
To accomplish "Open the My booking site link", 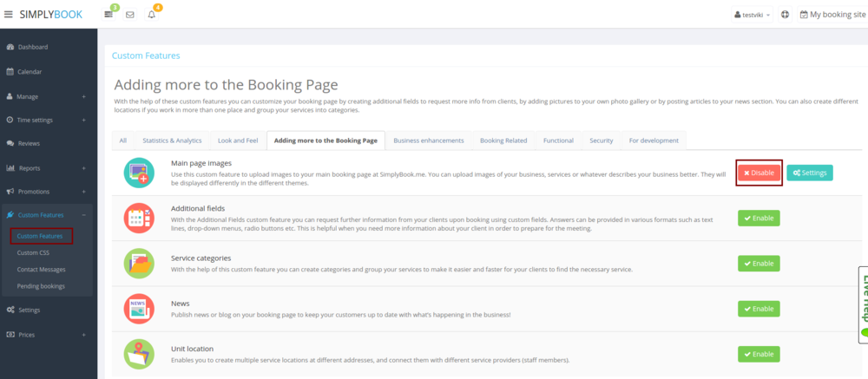I will coord(832,15).
